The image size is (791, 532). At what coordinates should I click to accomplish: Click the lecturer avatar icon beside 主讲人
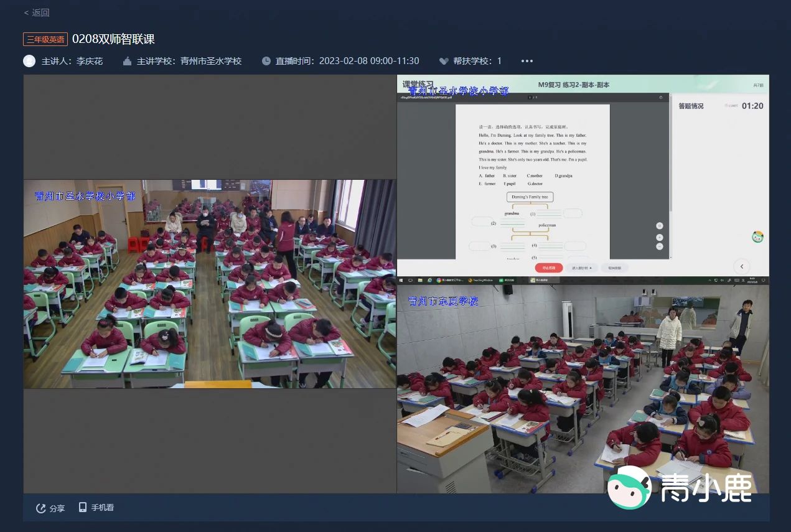[x=29, y=61]
